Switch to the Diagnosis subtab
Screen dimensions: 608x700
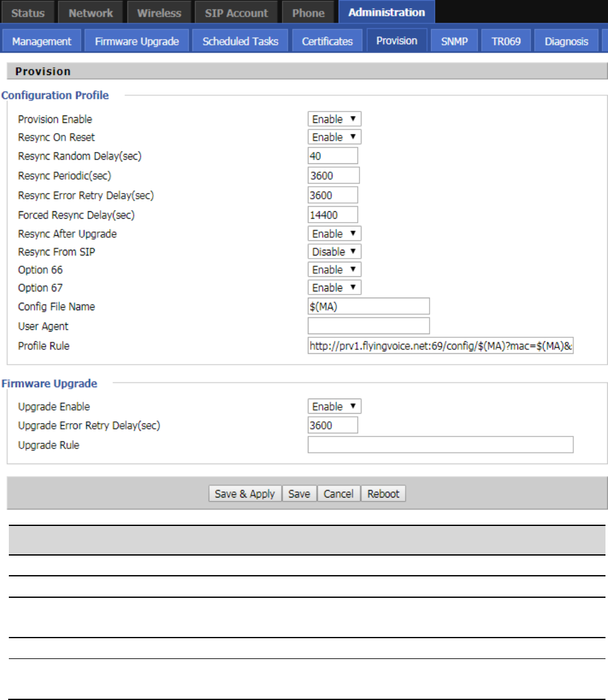point(566,42)
